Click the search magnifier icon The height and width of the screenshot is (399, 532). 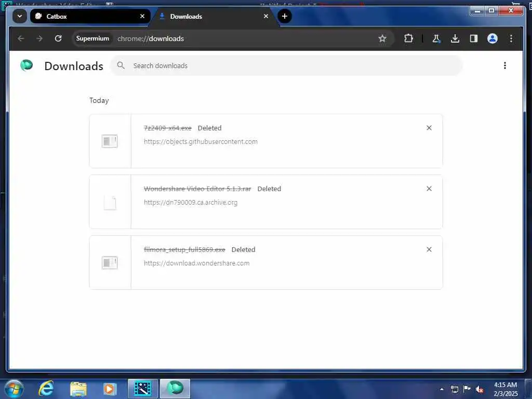coord(121,65)
